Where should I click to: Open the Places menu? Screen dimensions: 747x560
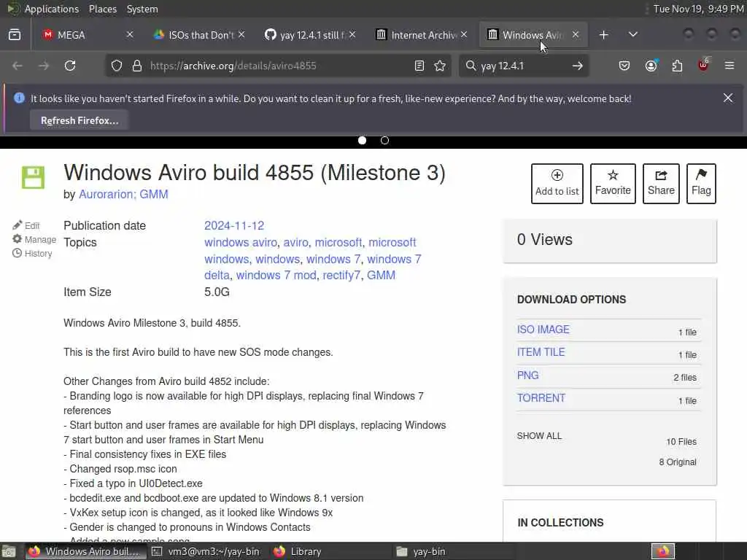point(102,9)
